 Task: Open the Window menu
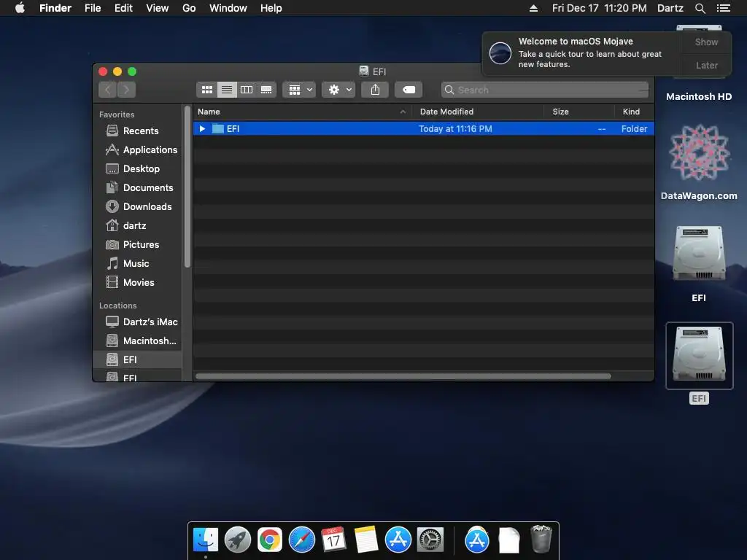228,8
